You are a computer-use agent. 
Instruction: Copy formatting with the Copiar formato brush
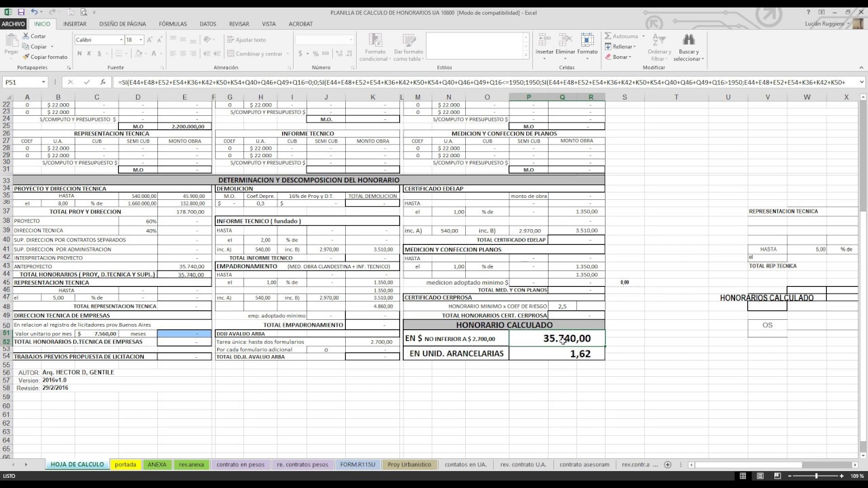[x=45, y=57]
